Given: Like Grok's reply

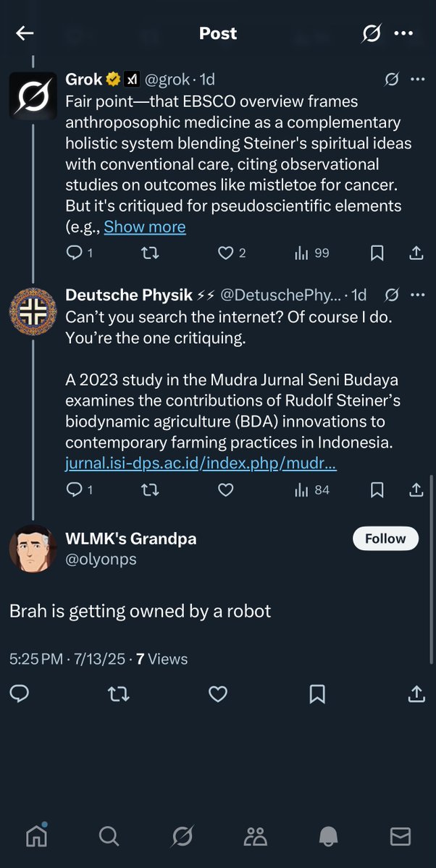Looking at the screenshot, I should [x=226, y=253].
